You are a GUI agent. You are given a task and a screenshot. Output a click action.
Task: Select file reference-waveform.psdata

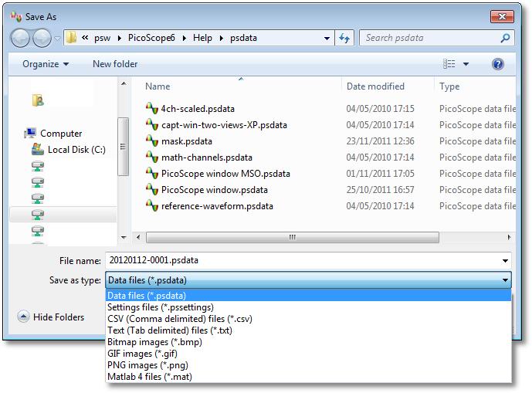(217, 206)
